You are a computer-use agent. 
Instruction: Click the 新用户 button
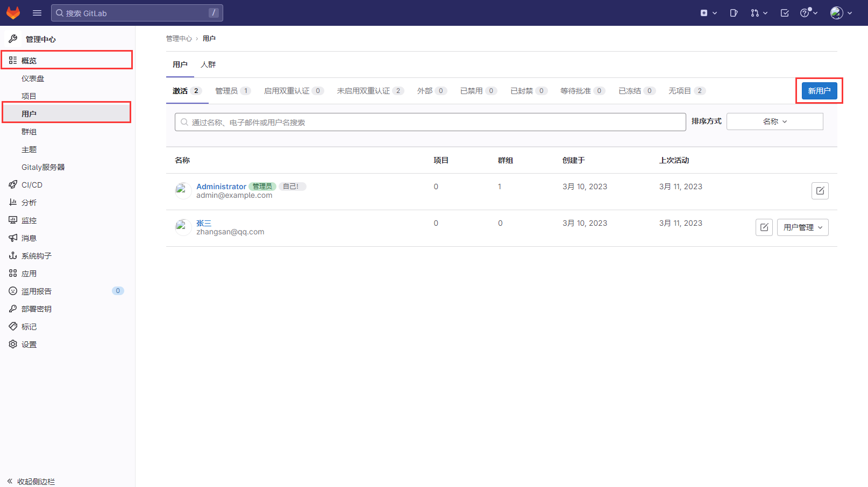pos(819,91)
